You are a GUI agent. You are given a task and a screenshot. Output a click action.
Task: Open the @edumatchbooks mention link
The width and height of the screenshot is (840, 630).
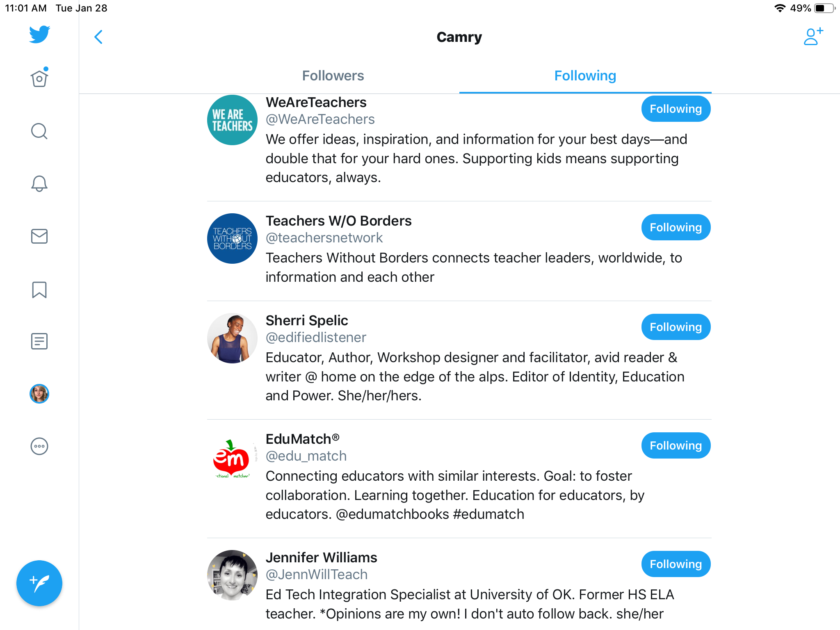(393, 514)
